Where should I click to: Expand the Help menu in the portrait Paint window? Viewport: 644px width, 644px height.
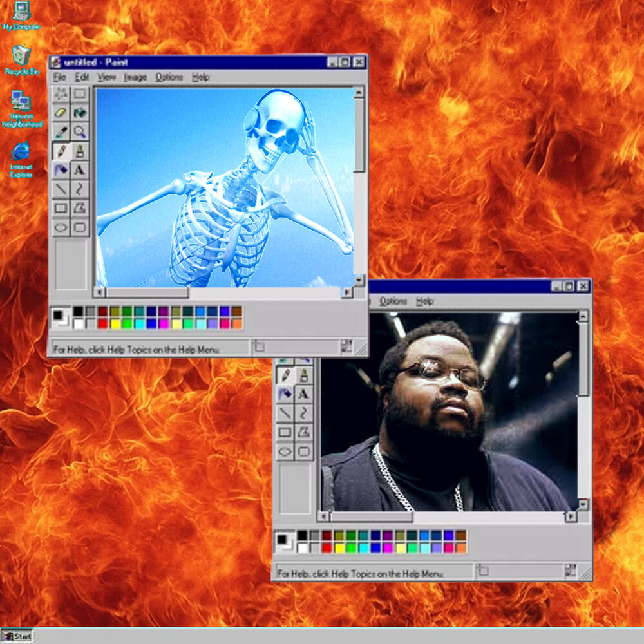tap(424, 301)
